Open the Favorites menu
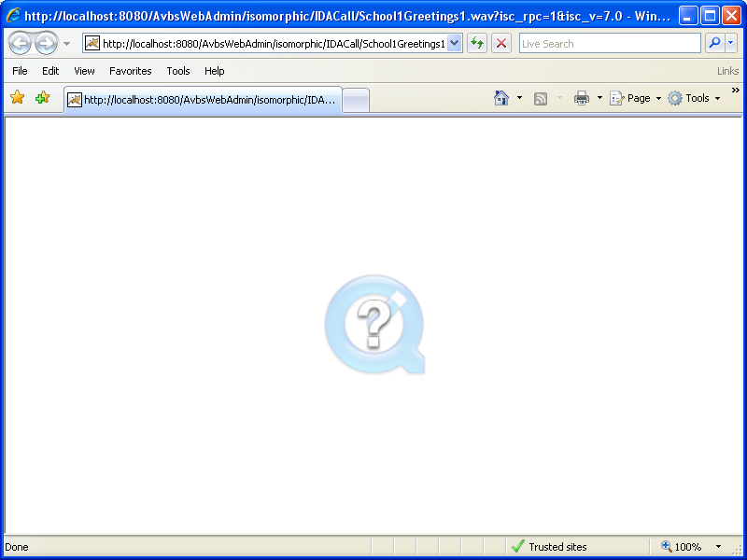Screen dimensions: 747x560 [x=130, y=71]
